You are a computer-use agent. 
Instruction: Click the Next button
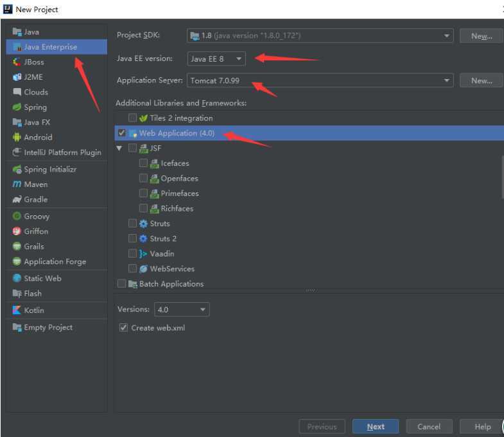[376, 426]
